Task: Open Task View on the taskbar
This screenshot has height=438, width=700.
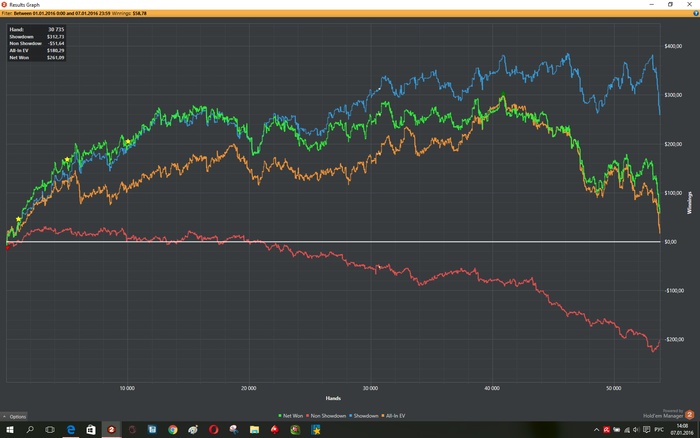Action: (x=50, y=430)
